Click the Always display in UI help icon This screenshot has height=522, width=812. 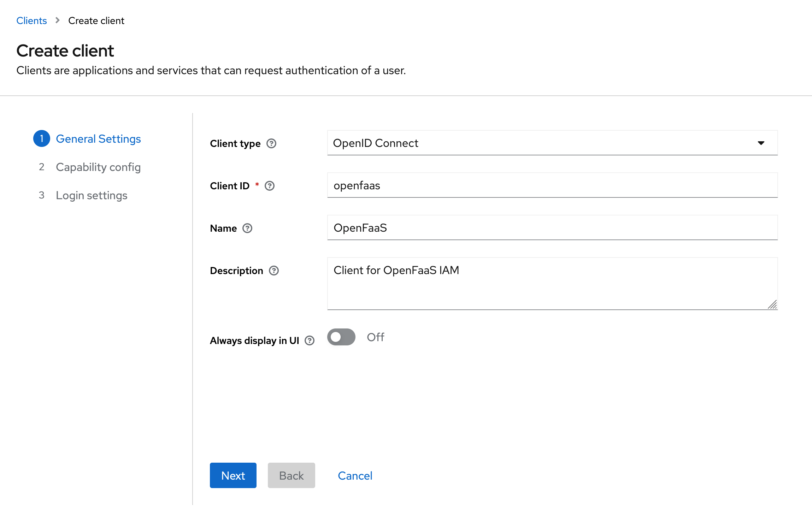pos(310,340)
